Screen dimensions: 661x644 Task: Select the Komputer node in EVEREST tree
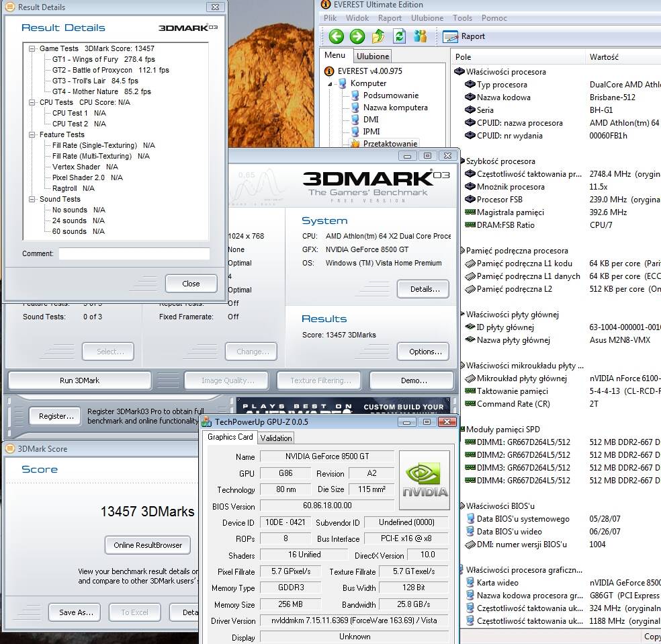[x=368, y=83]
